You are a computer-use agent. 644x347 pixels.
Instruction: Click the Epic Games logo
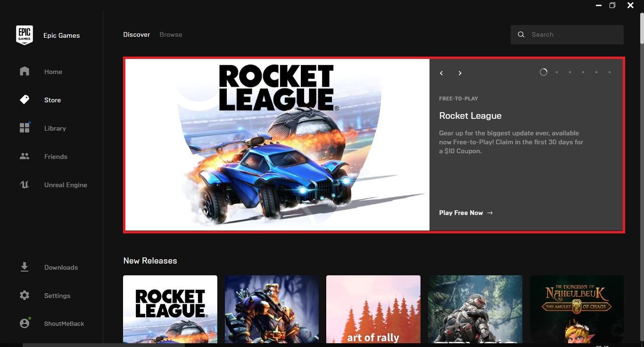pos(25,35)
